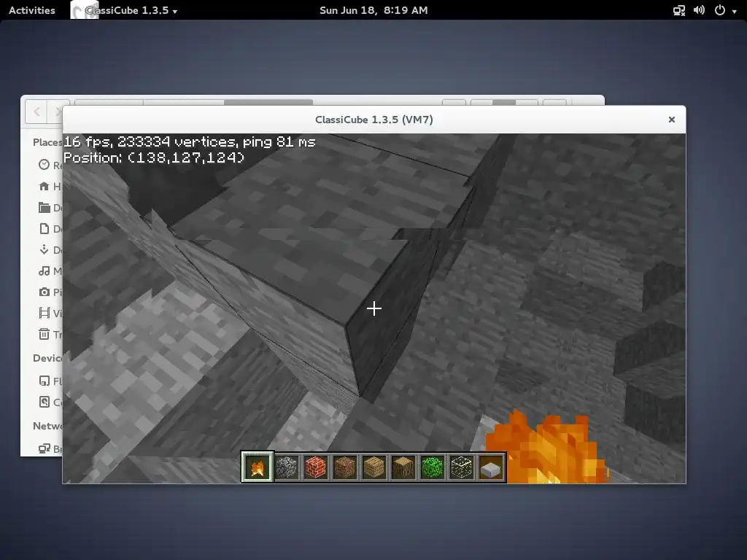Viewport: 747px width, 560px height.
Task: Click the network status icon in the top bar
Action: point(679,10)
